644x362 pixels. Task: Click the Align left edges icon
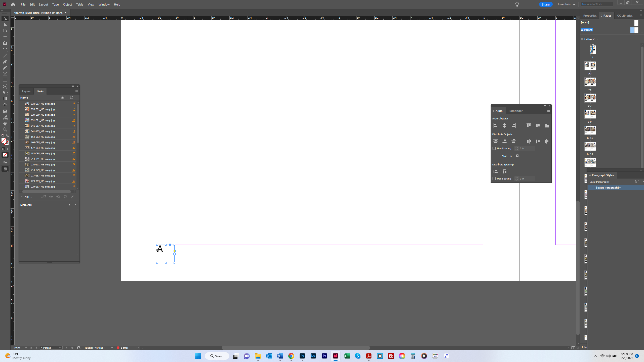point(495,125)
